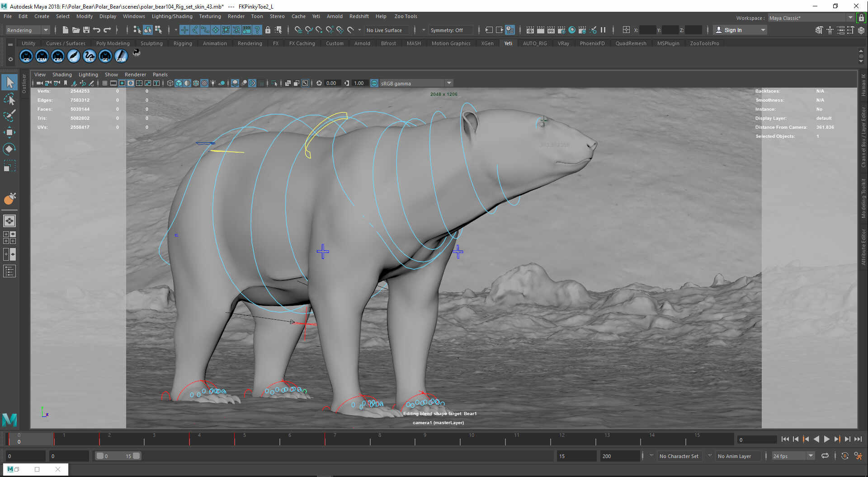The image size is (868, 477).
Task: Select the CRM Yeti shelf icon
Action: pyautogui.click(x=42, y=56)
